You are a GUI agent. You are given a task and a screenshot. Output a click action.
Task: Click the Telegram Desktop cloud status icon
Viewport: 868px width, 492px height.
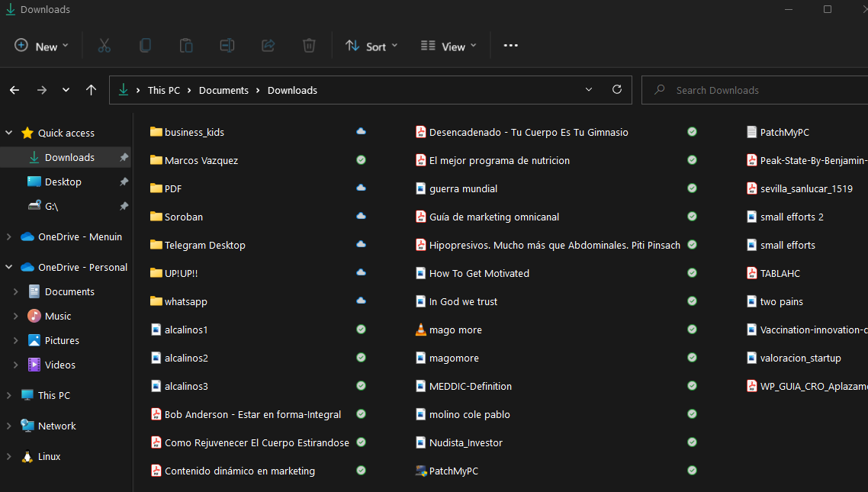361,245
